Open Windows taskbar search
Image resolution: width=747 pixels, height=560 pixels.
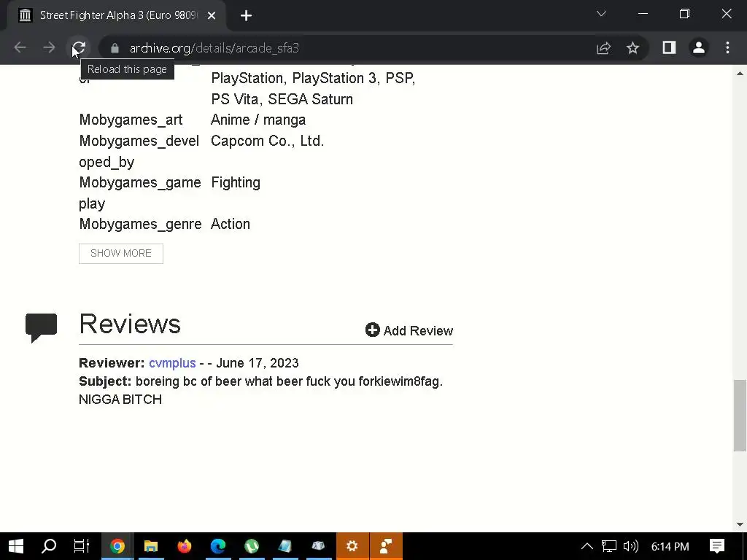click(x=49, y=546)
